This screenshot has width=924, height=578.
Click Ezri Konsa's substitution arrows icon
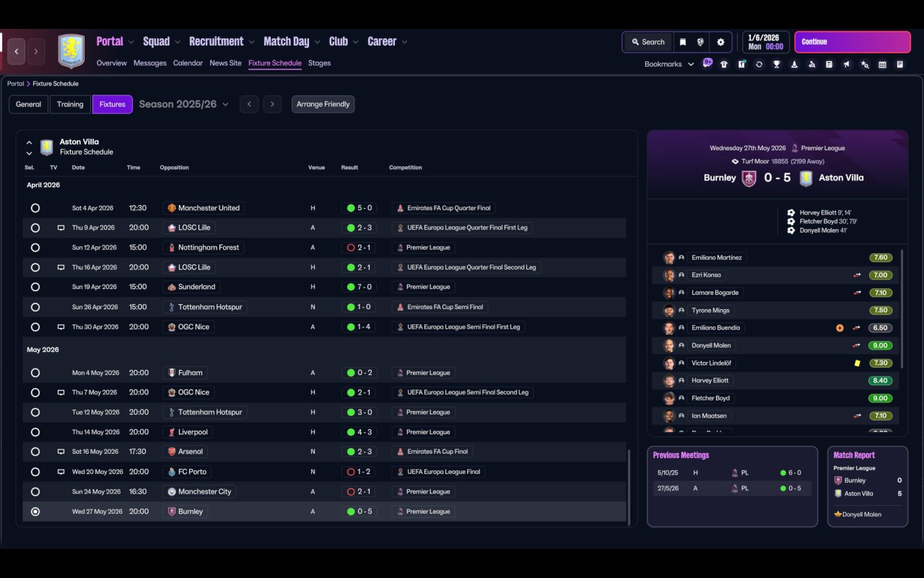click(x=857, y=275)
